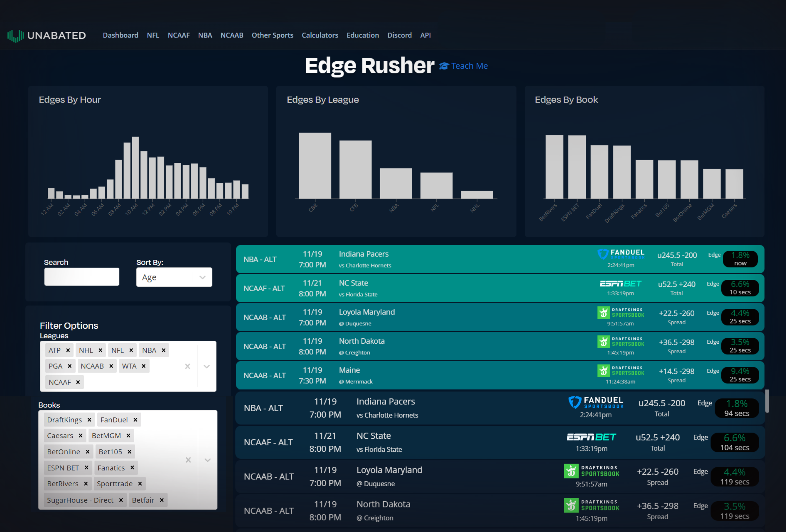
Task: Click the scrollbar thumb beside the edges list
Action: pos(767,401)
